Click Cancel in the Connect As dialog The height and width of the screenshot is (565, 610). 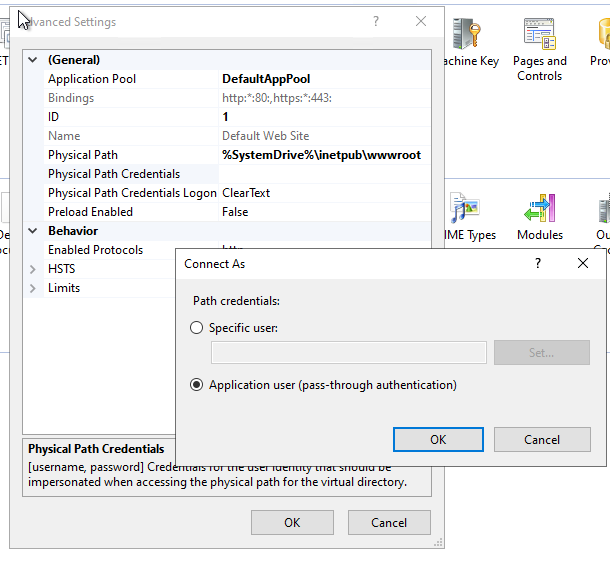click(x=542, y=440)
